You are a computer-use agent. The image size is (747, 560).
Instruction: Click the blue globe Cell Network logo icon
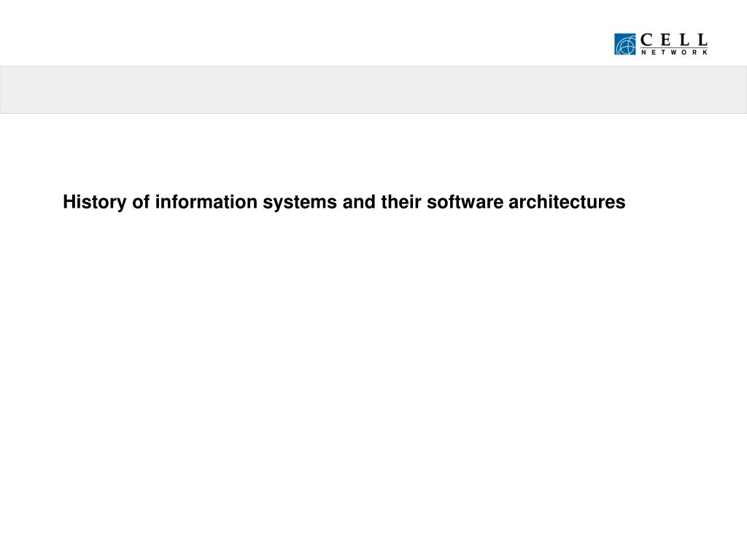pos(625,44)
